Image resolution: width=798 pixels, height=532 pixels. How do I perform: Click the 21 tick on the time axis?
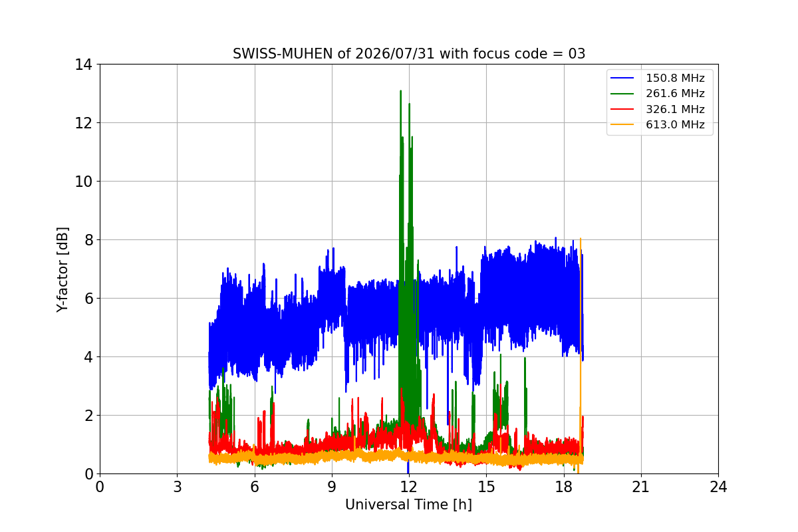point(641,487)
